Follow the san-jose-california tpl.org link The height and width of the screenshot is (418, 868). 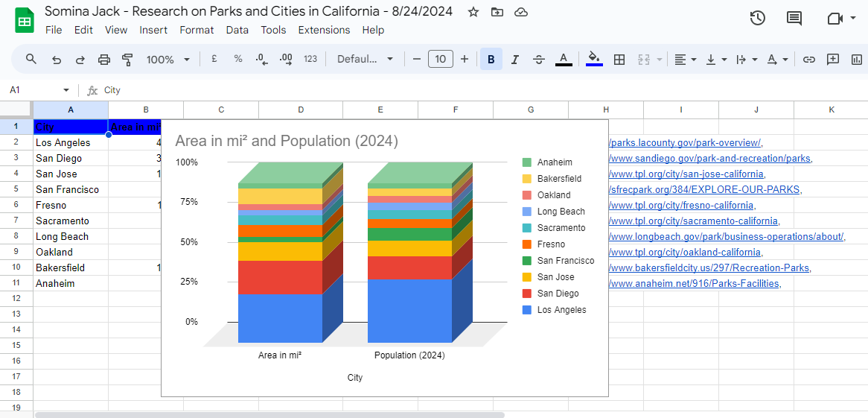coord(686,174)
